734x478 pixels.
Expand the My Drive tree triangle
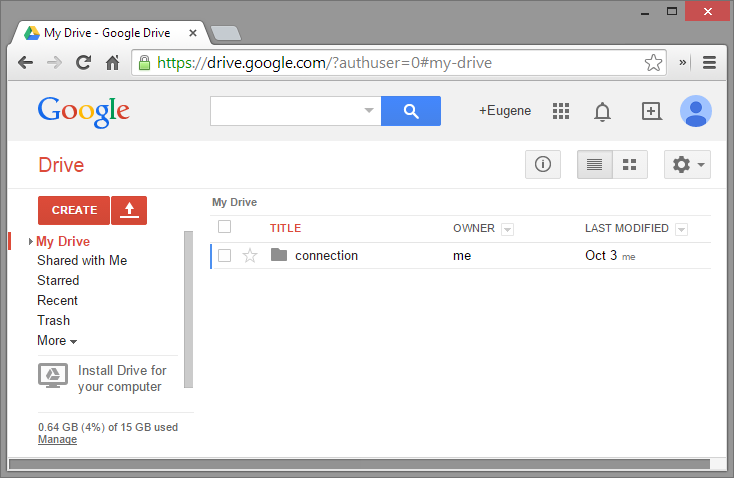click(x=30, y=242)
